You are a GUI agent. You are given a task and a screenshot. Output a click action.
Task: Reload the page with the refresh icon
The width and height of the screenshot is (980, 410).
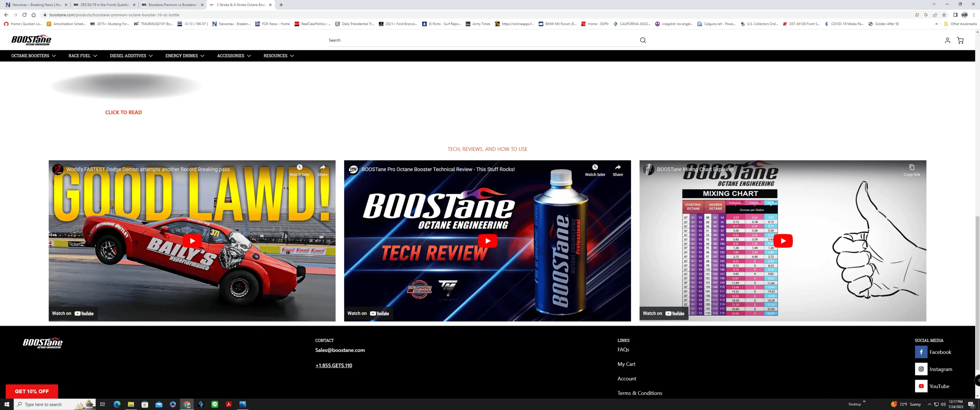(24, 15)
